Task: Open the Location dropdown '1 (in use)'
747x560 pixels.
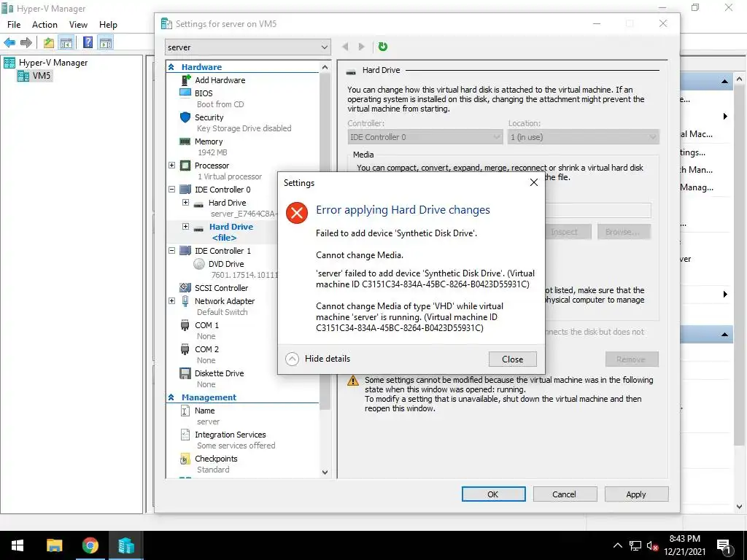Action: pos(583,137)
